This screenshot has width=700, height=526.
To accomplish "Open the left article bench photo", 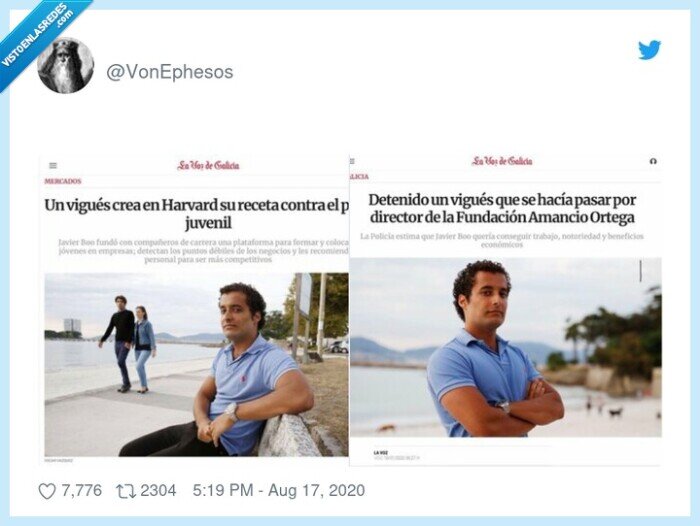I will (x=196, y=365).
